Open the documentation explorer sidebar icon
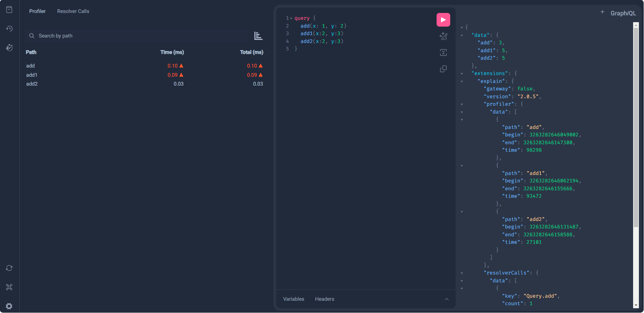The height and width of the screenshot is (313, 644). point(9,10)
